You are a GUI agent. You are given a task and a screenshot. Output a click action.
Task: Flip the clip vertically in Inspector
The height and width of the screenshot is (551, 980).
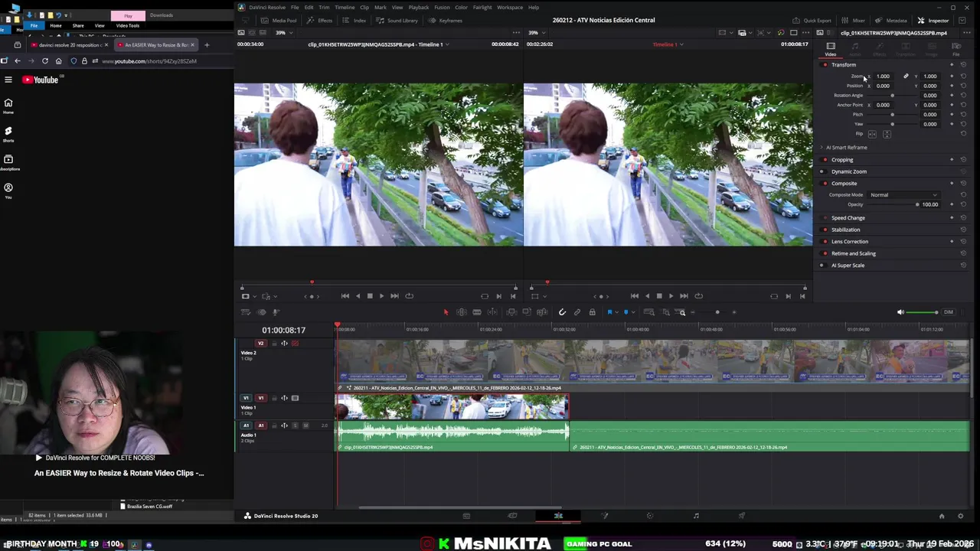click(x=887, y=134)
